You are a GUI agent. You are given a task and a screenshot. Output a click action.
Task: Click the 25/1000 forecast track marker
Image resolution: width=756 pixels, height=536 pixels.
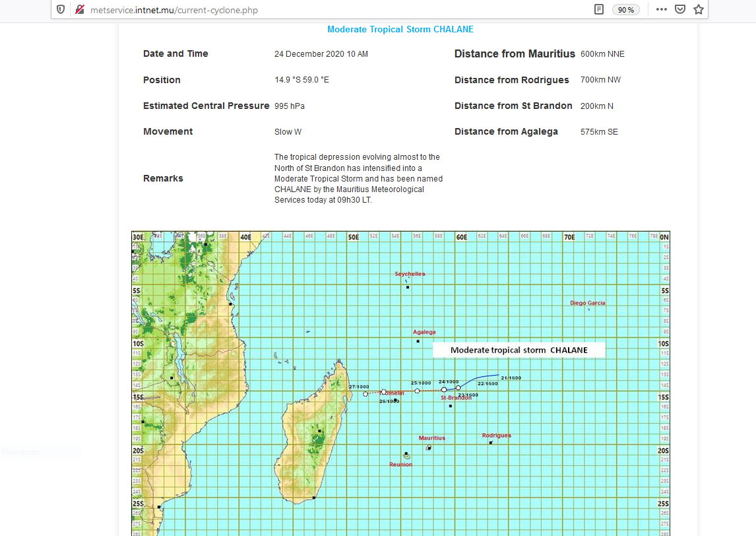click(418, 391)
